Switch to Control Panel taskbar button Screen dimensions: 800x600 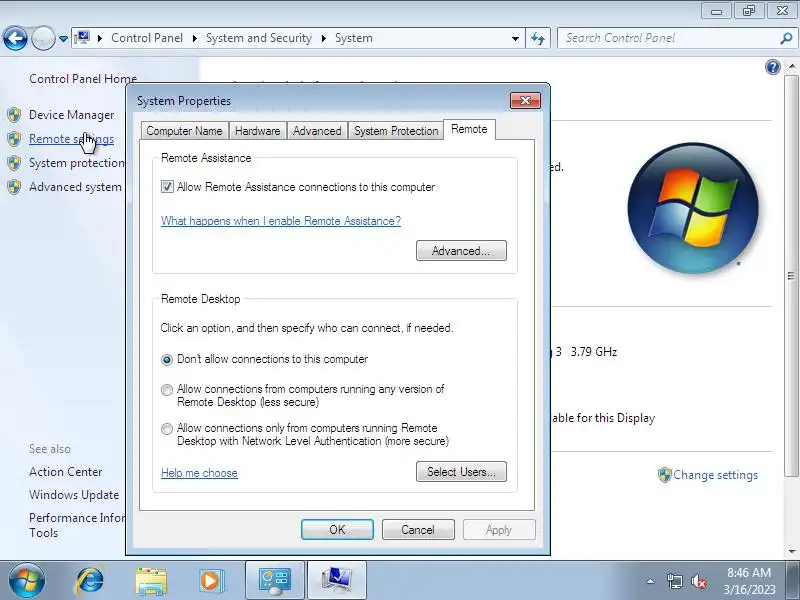274,581
